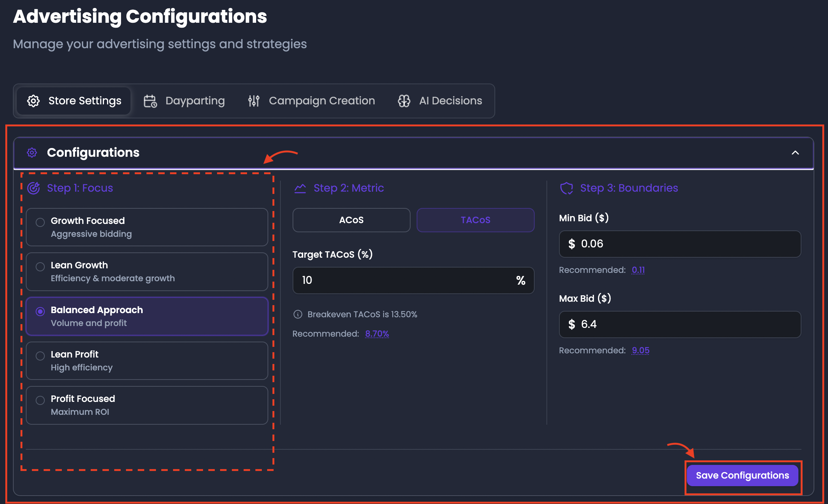Apply recommended Max Bid 9.05
The width and height of the screenshot is (828, 504).
pyautogui.click(x=641, y=350)
